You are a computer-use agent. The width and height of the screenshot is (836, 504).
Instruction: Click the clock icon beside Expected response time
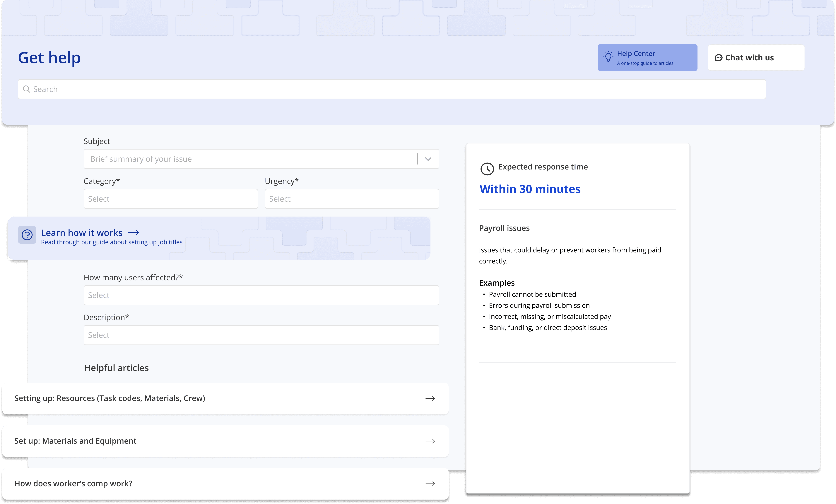(487, 169)
